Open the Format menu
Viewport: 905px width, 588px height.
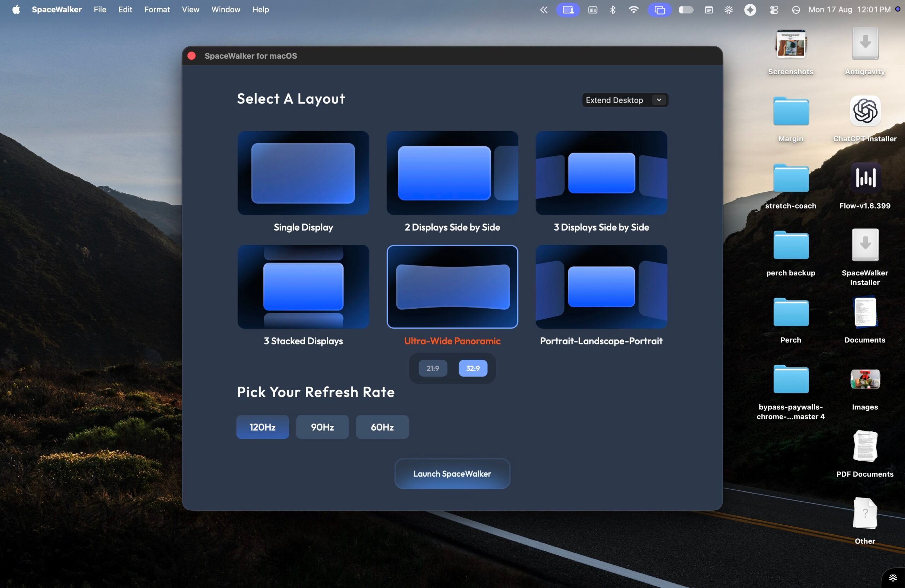tap(157, 10)
